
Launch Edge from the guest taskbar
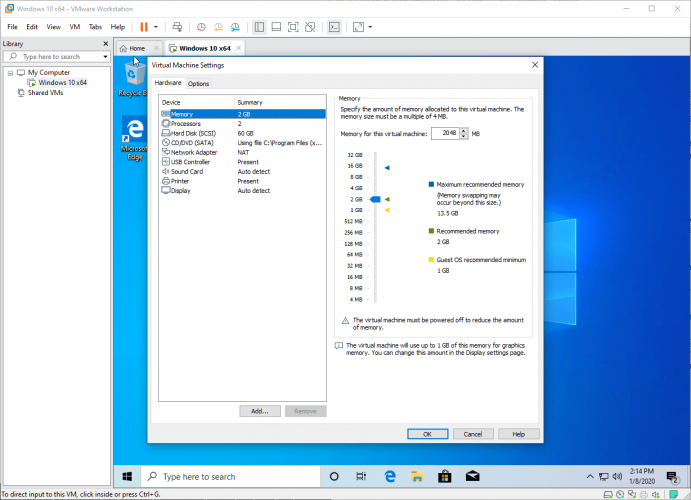[x=390, y=477]
